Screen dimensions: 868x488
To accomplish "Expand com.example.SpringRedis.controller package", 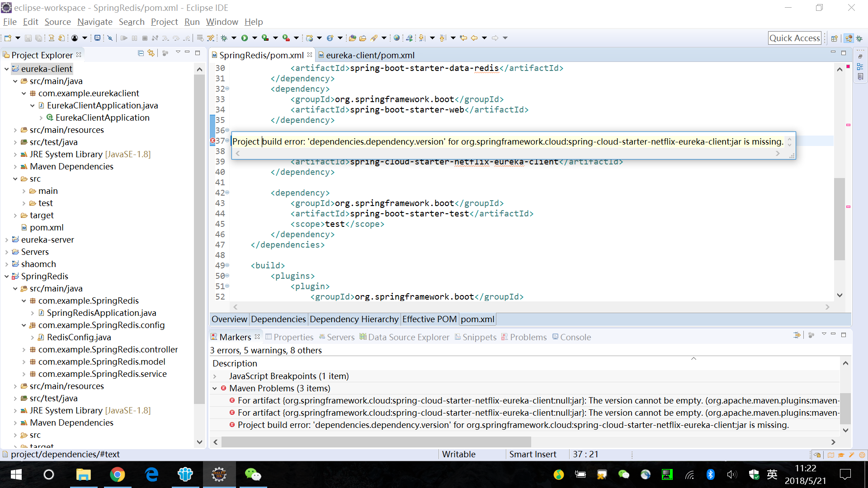I will click(24, 349).
